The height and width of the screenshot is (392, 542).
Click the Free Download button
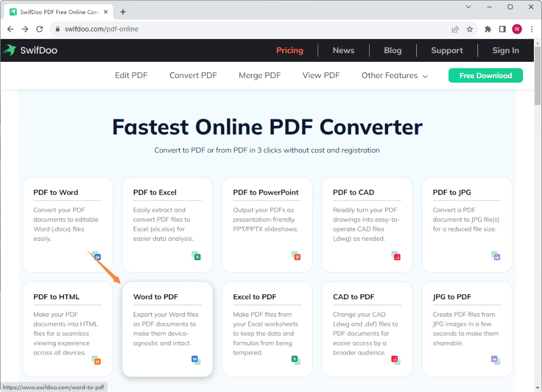[485, 75]
